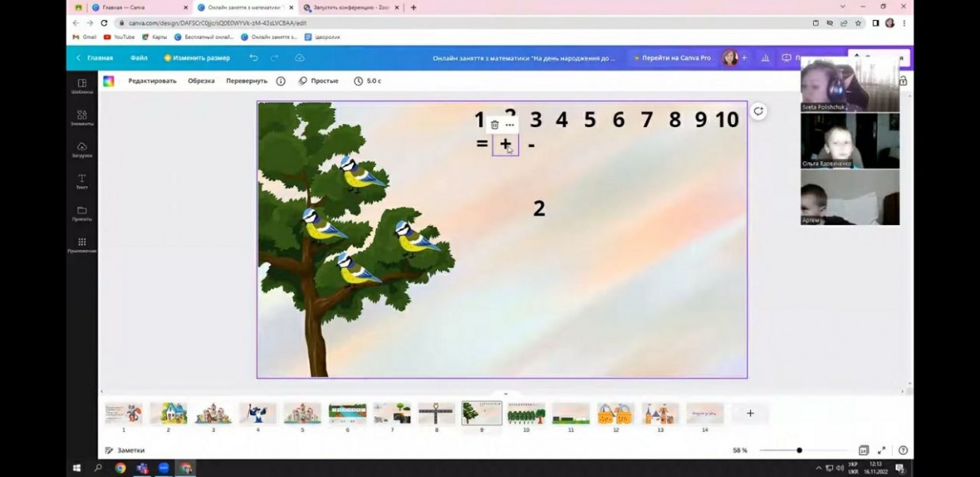Delete the selected plus sign with trash icon
The width and height of the screenshot is (980, 477).
pyautogui.click(x=494, y=125)
